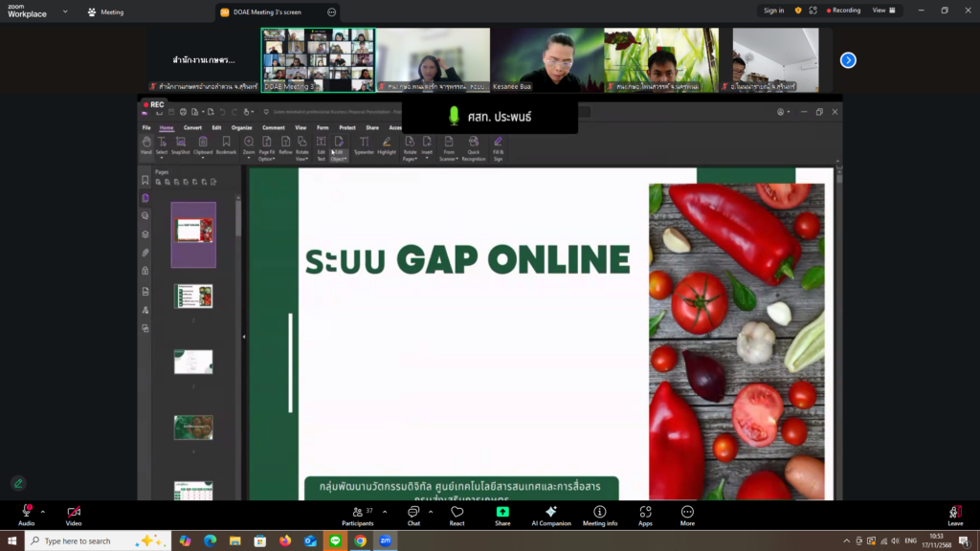Open the Apps icon in Zoom toolbar

coord(645,514)
